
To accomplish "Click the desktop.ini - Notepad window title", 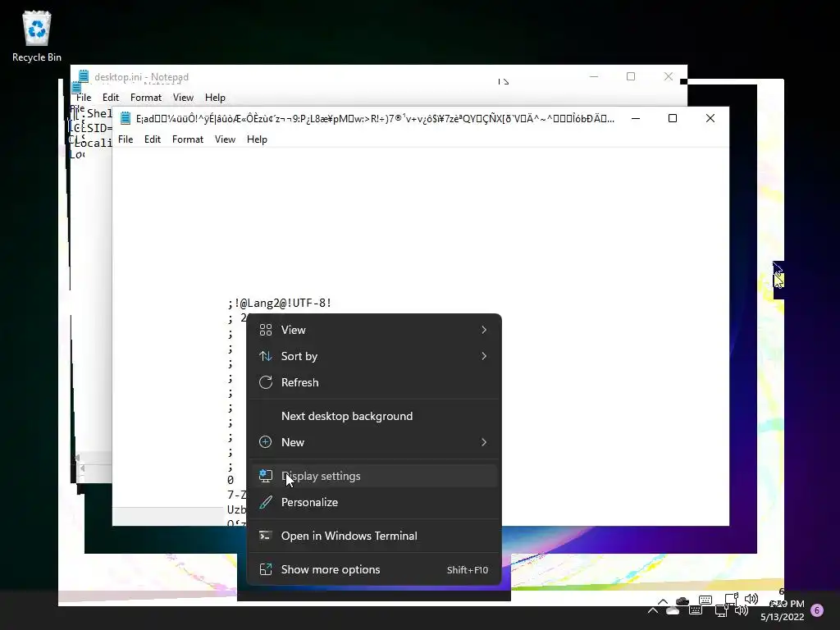I will click(x=141, y=77).
